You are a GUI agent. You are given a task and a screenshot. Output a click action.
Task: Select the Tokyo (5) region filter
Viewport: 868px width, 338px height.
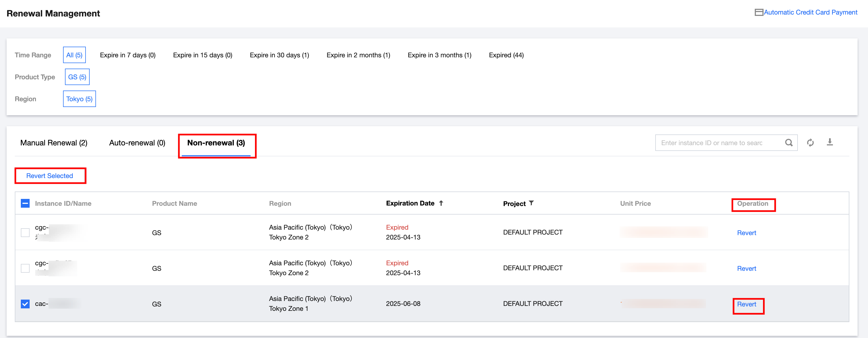coord(79,99)
